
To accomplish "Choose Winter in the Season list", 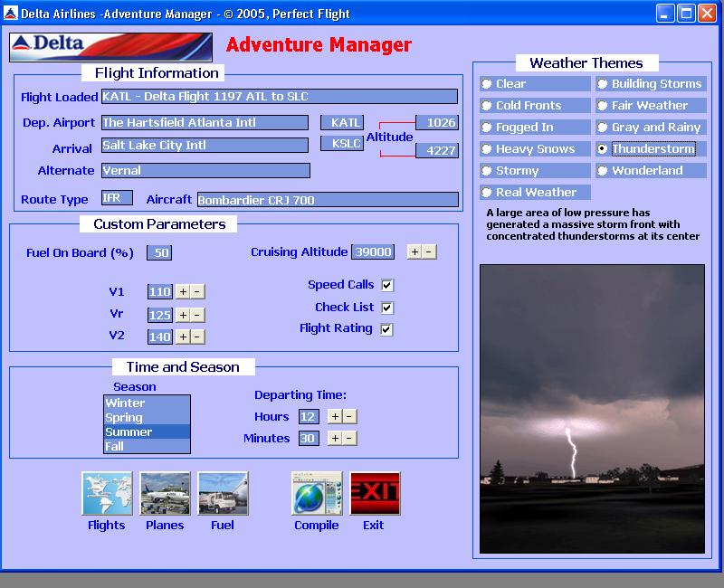I will click(x=147, y=403).
